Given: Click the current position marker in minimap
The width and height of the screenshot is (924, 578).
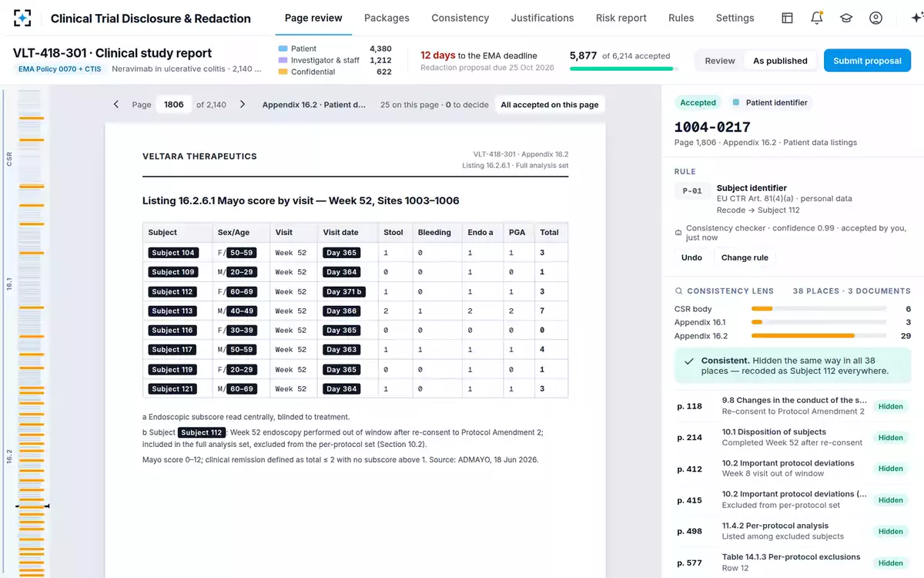Looking at the screenshot, I should (32, 506).
